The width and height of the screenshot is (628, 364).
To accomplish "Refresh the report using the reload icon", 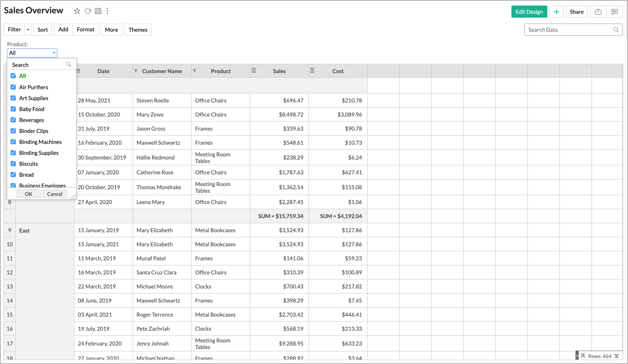I will point(88,11).
